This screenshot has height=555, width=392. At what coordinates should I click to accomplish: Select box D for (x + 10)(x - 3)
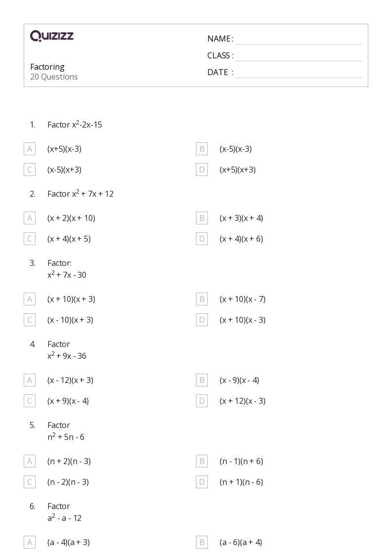202,320
